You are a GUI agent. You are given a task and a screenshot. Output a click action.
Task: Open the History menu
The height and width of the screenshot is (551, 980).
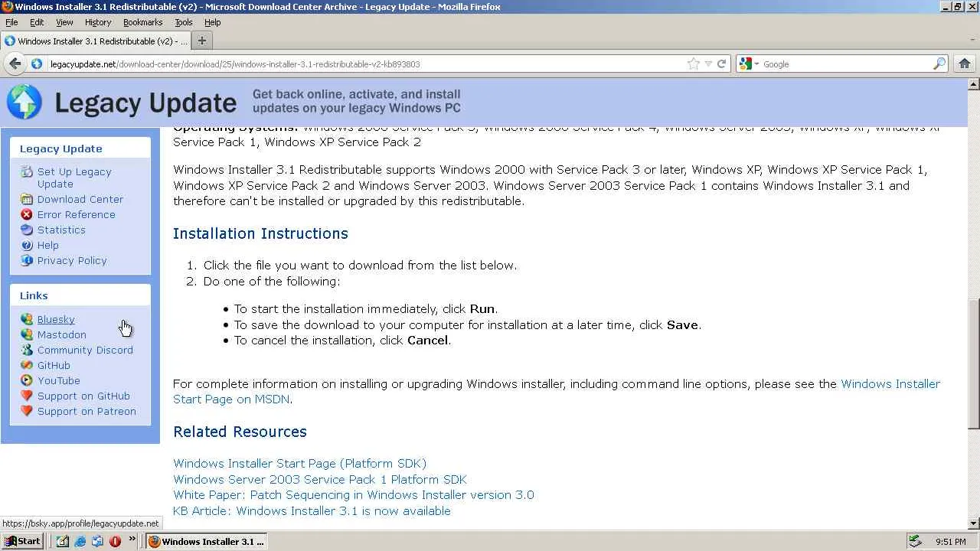[x=98, y=23]
